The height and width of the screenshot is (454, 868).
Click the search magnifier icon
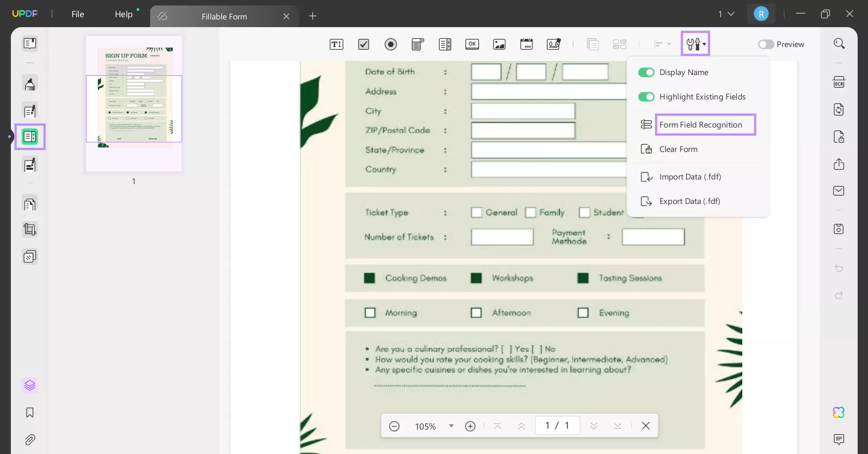[839, 44]
